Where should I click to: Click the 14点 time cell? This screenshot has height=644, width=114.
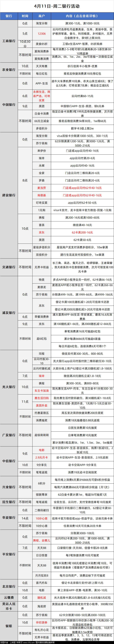point(25,519)
